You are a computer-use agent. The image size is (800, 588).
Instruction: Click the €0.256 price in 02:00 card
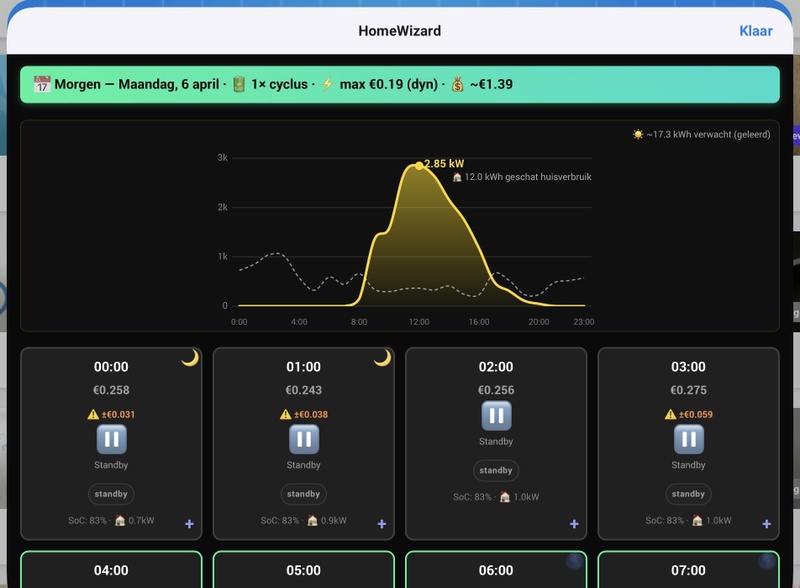(x=496, y=390)
